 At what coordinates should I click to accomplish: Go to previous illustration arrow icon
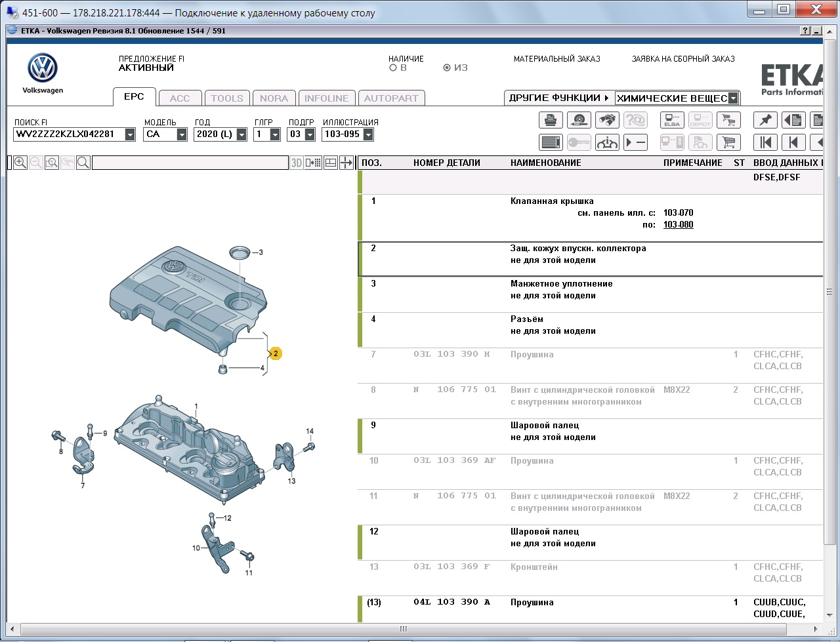793,142
